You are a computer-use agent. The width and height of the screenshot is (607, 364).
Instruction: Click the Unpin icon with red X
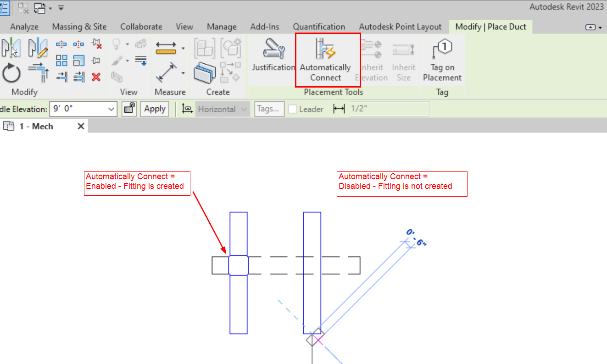96,44
